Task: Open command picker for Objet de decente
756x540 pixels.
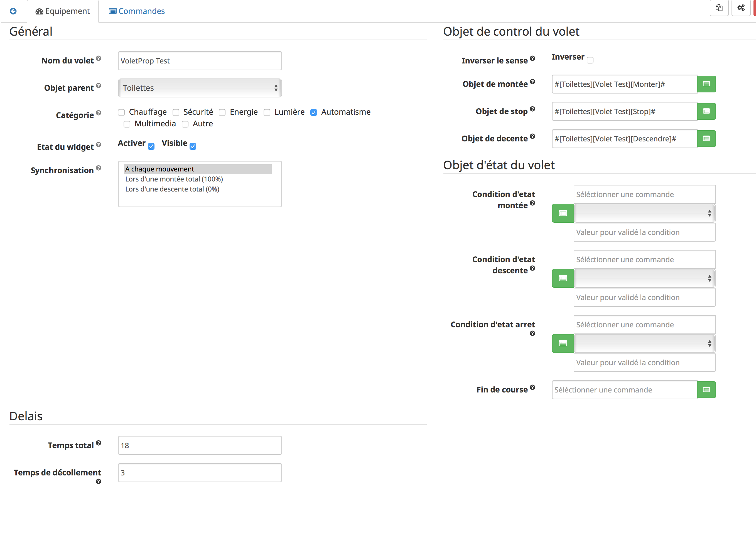Action: pyautogui.click(x=706, y=139)
